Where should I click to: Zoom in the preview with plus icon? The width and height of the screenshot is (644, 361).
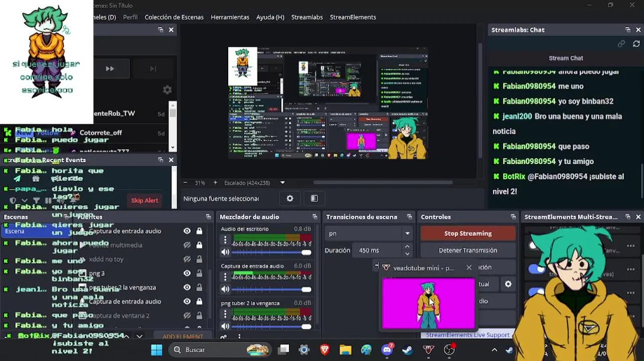coord(215,183)
